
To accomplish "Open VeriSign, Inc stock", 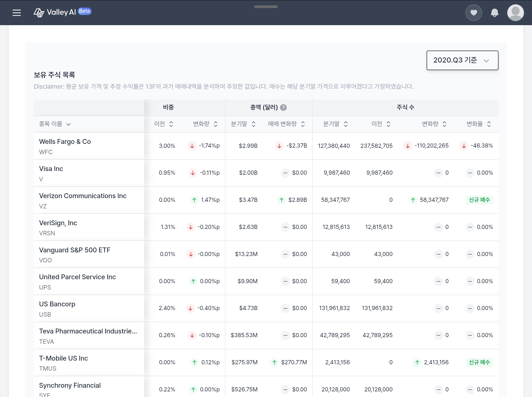I will tap(58, 223).
